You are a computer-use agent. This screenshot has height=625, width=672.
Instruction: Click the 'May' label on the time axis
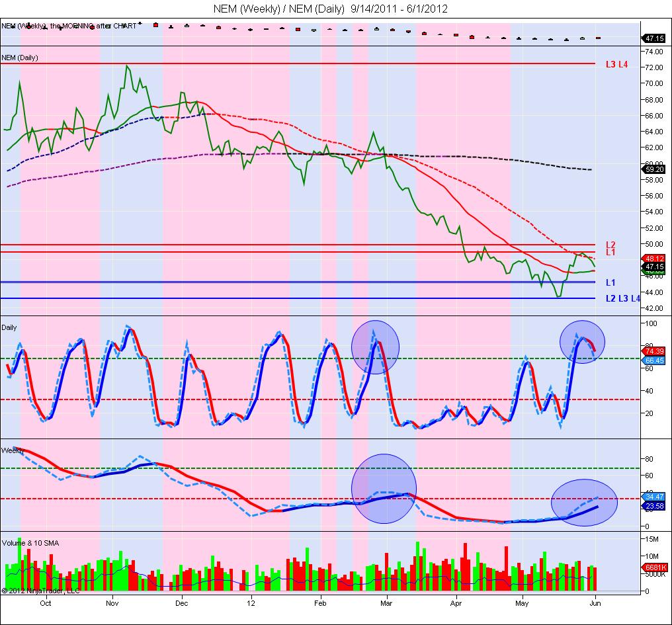pyautogui.click(x=522, y=603)
